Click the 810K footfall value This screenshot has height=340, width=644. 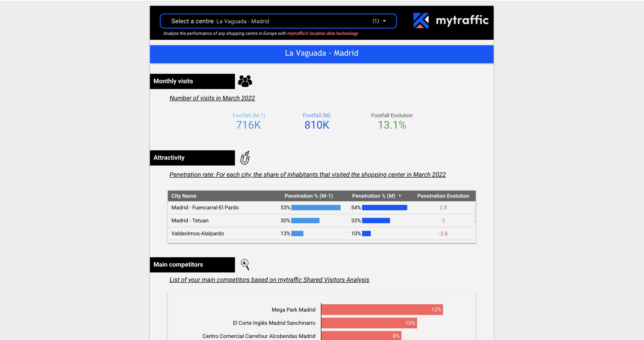point(317,125)
